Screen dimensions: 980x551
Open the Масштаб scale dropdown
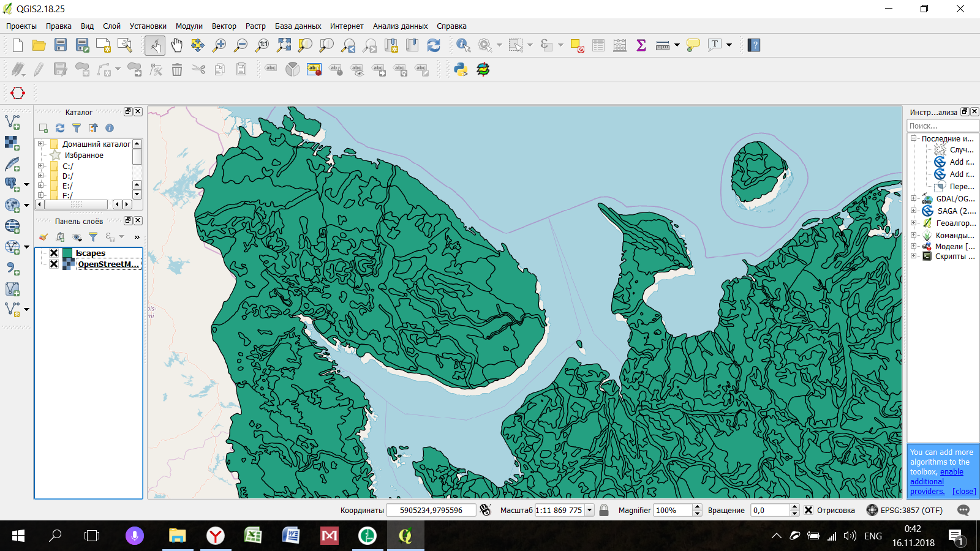click(x=589, y=510)
